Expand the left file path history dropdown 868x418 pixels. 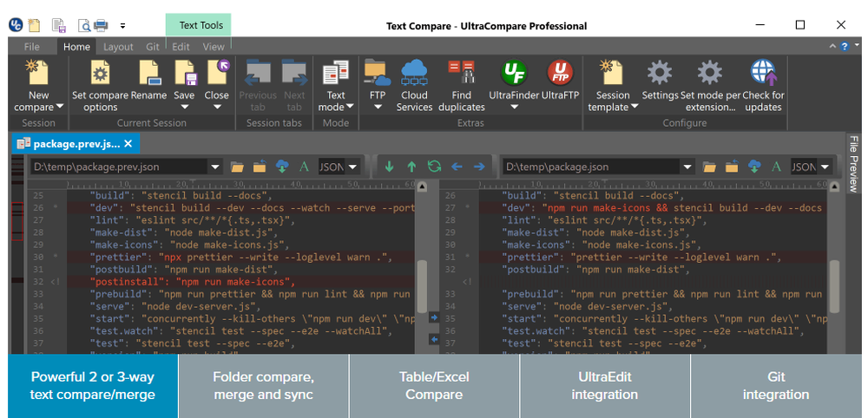(214, 167)
